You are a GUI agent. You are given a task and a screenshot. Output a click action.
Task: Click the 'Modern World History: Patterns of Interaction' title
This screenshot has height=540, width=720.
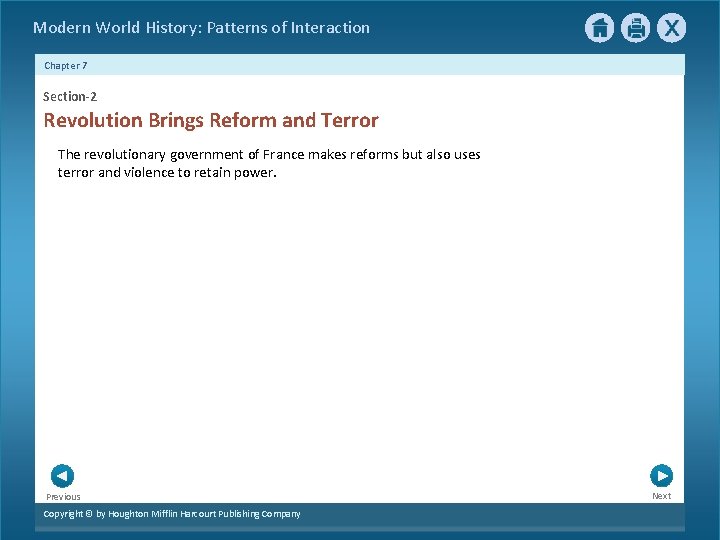pyautogui.click(x=202, y=28)
